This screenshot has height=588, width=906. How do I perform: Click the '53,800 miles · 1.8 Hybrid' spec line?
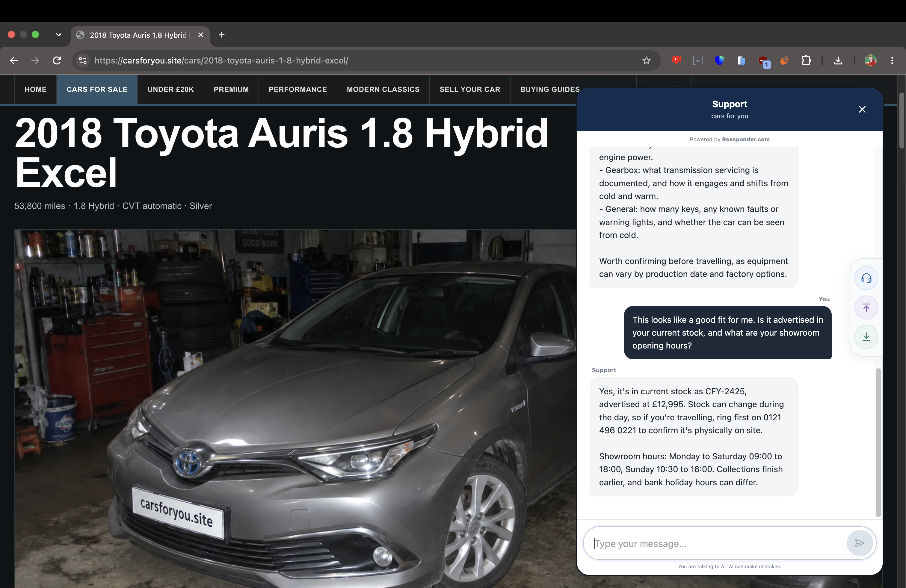click(x=113, y=206)
